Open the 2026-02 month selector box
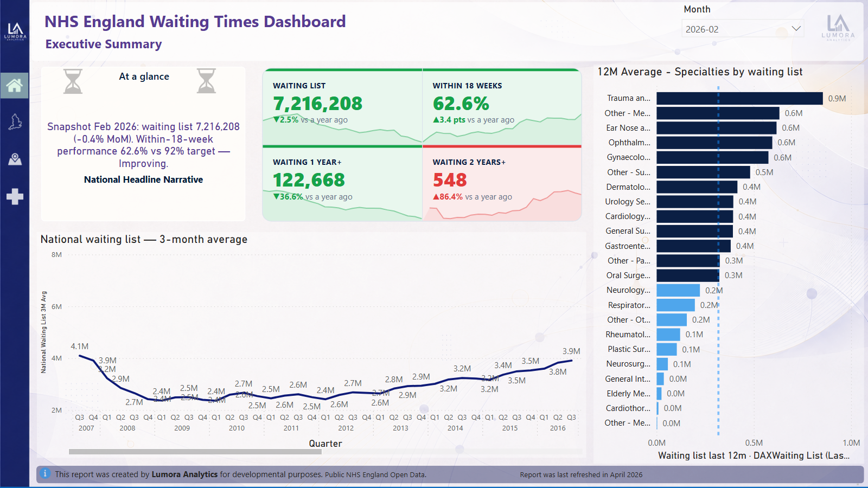Screen dimensions: 868x488 743,29
